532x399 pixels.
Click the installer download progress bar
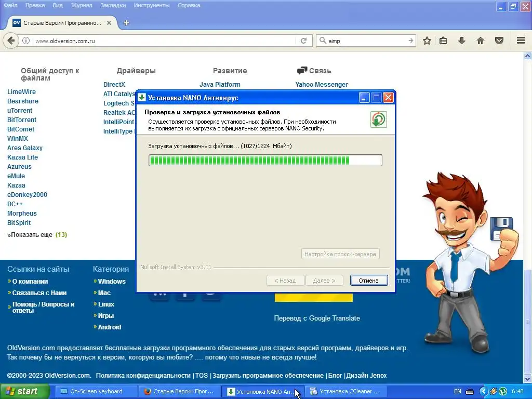265,160
